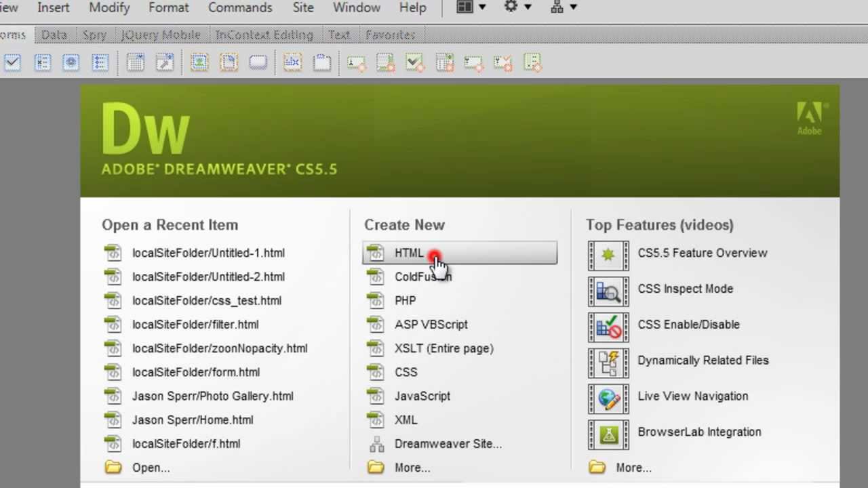The width and height of the screenshot is (868, 488).
Task: Click Open... folder under recent items
Action: (x=151, y=468)
